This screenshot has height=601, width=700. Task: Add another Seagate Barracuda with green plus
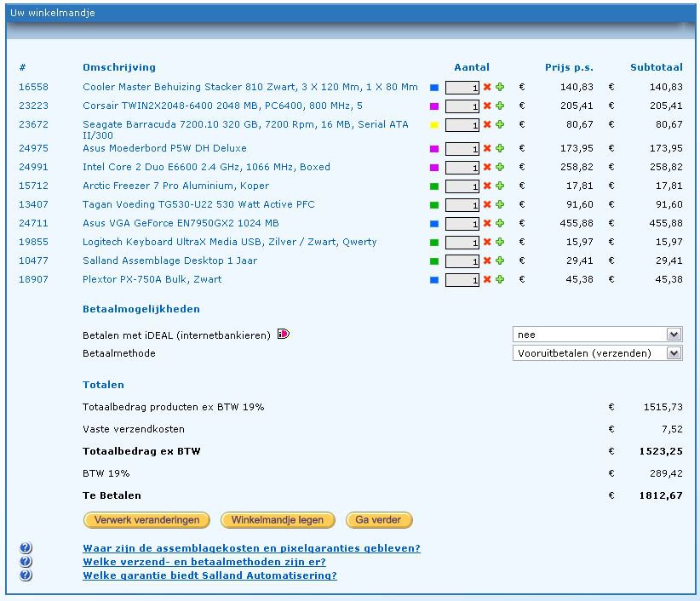click(500, 124)
